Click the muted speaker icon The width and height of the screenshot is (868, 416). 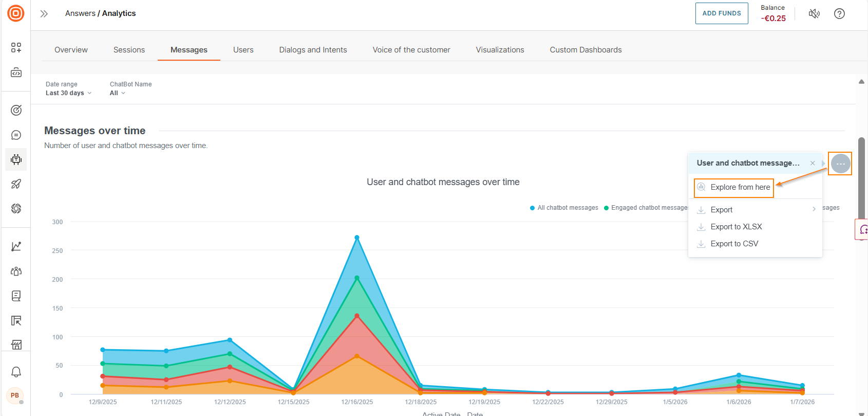814,13
